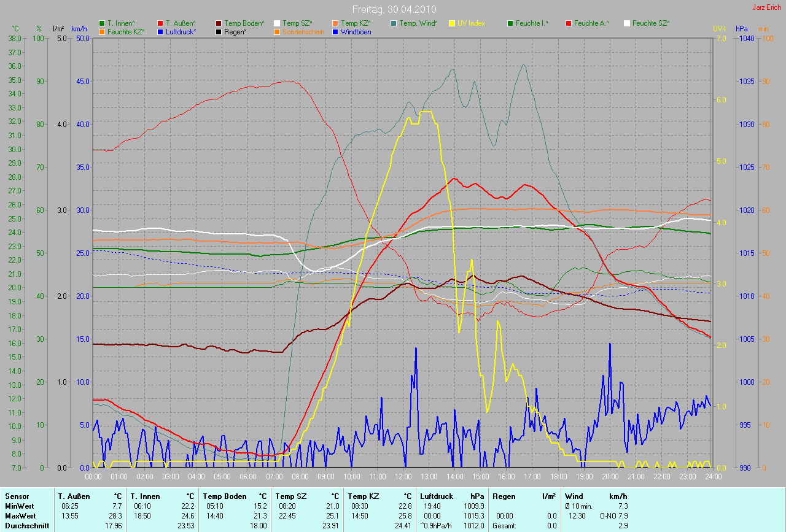Click the Luftdruck column header in table
The width and height of the screenshot is (786, 532).
click(437, 496)
